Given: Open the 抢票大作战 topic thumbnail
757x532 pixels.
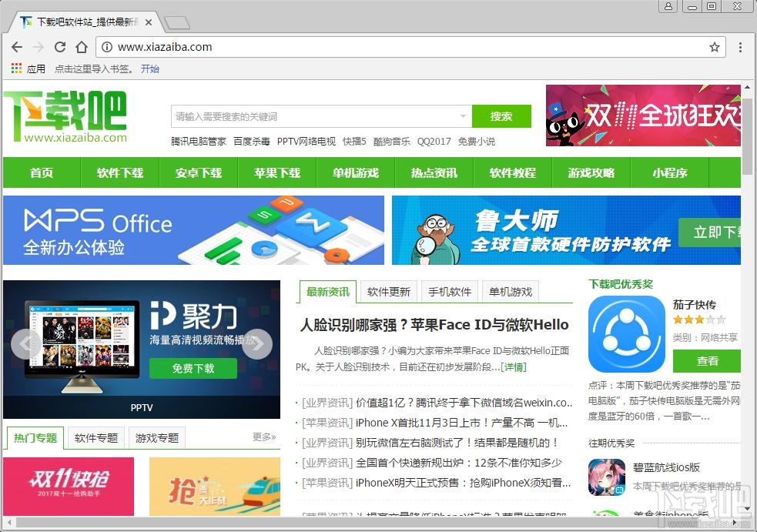Looking at the screenshot, I should (x=215, y=487).
